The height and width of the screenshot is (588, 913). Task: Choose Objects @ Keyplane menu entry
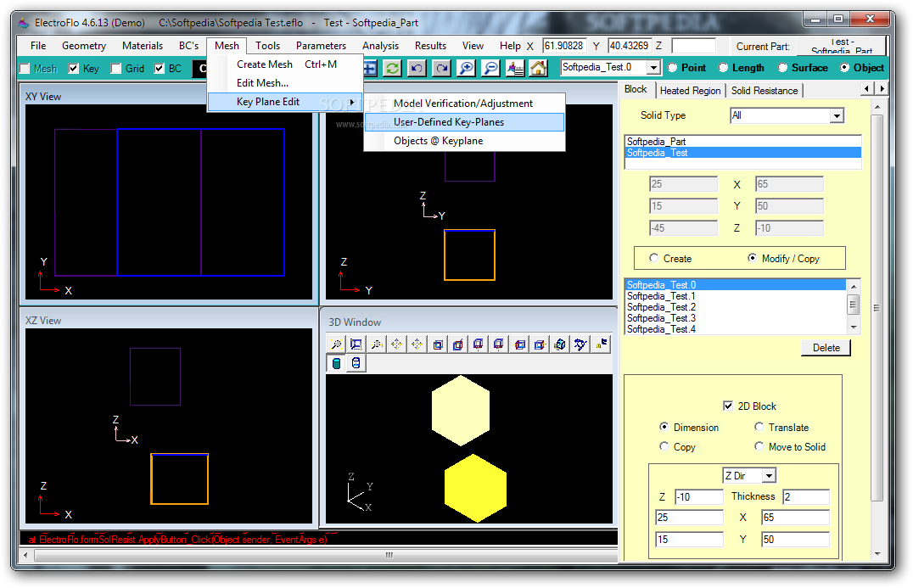pyautogui.click(x=464, y=141)
